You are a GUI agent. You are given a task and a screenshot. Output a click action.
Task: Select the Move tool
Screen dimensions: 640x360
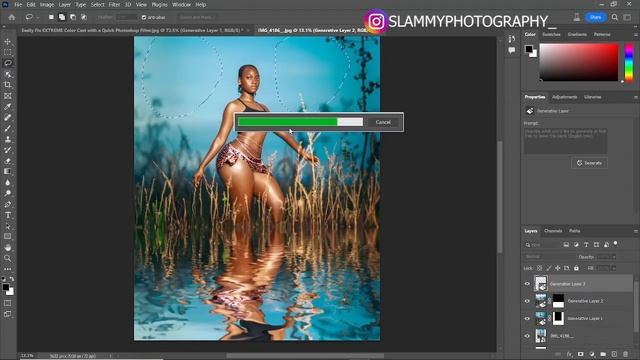pos(8,42)
